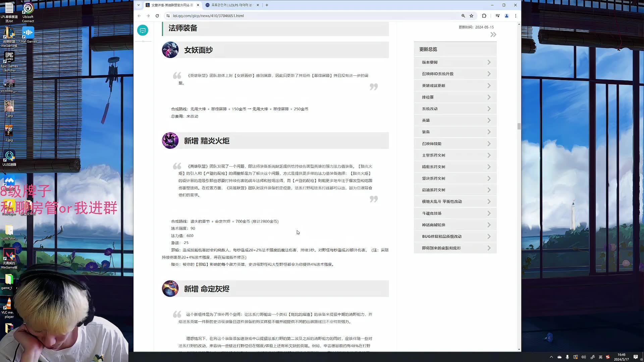Open VLC media player desktop icon
644x362 pixels.
(x=9, y=308)
